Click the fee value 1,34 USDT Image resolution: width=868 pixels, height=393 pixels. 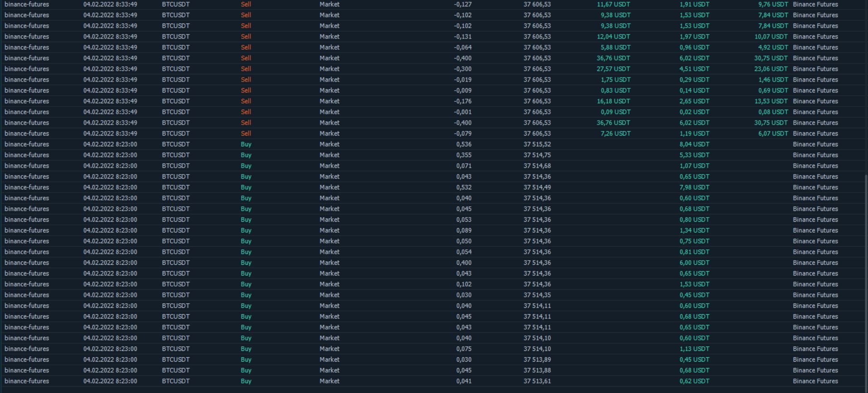tap(694, 231)
